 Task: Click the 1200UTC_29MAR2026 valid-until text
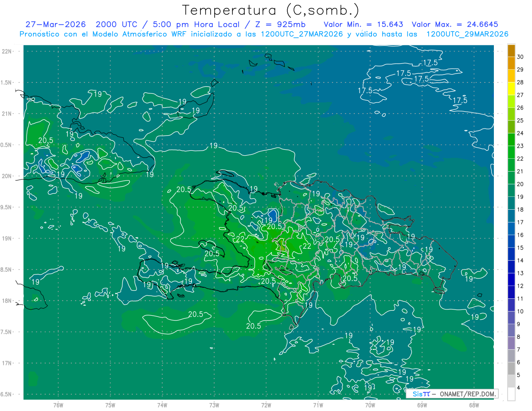pos(467,34)
